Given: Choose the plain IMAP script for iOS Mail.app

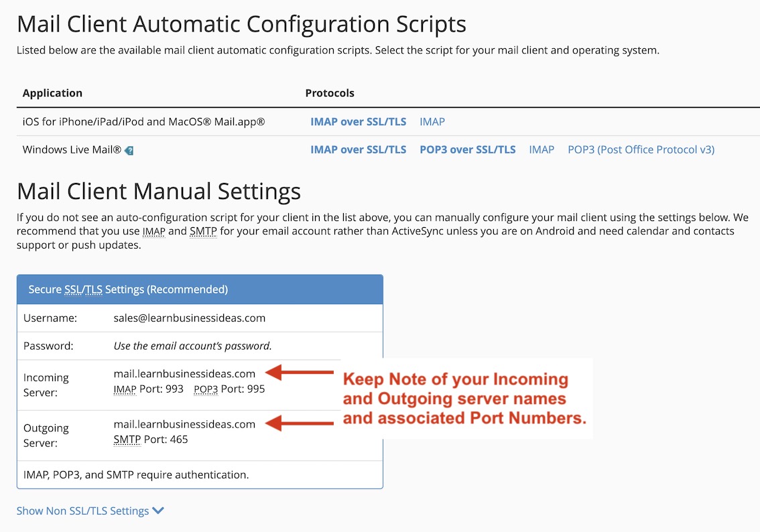Looking at the screenshot, I should (x=432, y=121).
